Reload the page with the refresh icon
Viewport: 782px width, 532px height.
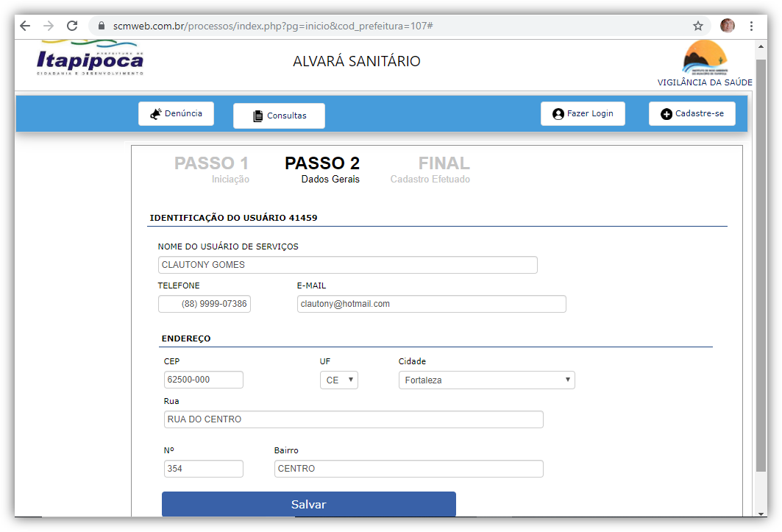pyautogui.click(x=72, y=26)
